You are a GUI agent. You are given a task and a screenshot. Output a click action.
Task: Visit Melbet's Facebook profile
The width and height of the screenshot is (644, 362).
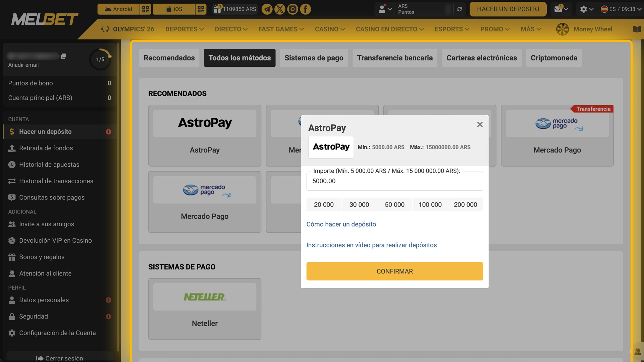coord(305,9)
